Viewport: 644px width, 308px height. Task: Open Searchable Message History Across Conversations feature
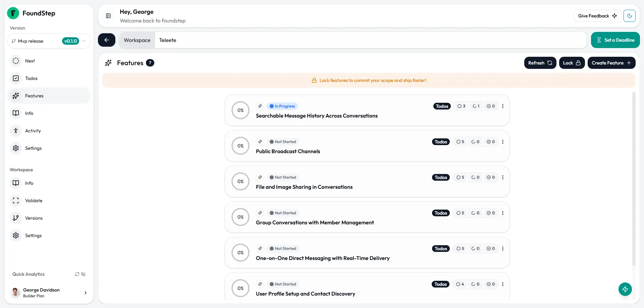pyautogui.click(x=317, y=116)
